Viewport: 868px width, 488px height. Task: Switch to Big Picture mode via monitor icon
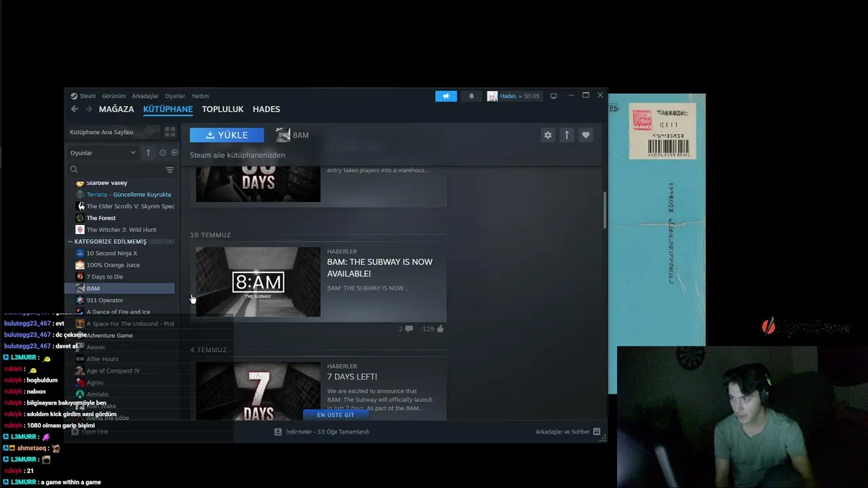pyautogui.click(x=553, y=96)
